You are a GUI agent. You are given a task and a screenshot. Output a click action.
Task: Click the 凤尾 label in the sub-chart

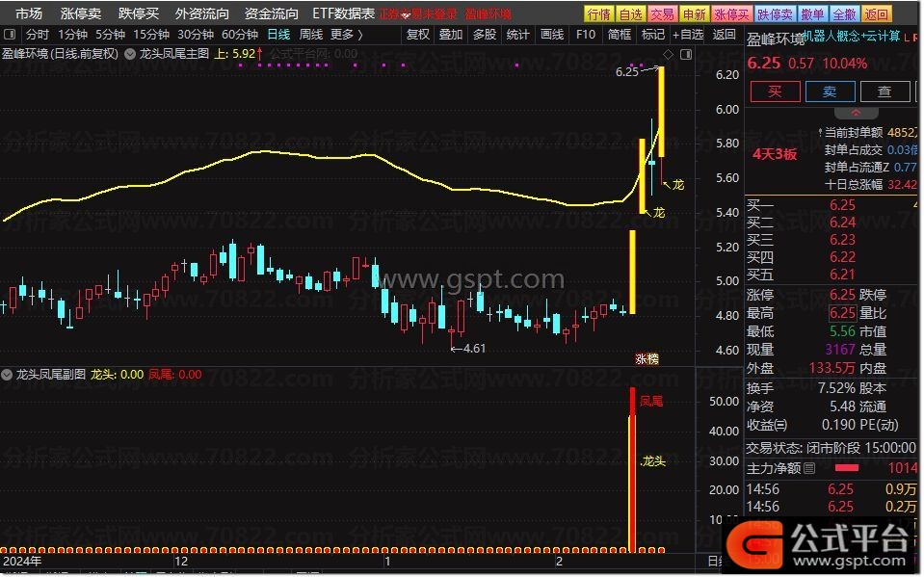click(651, 402)
